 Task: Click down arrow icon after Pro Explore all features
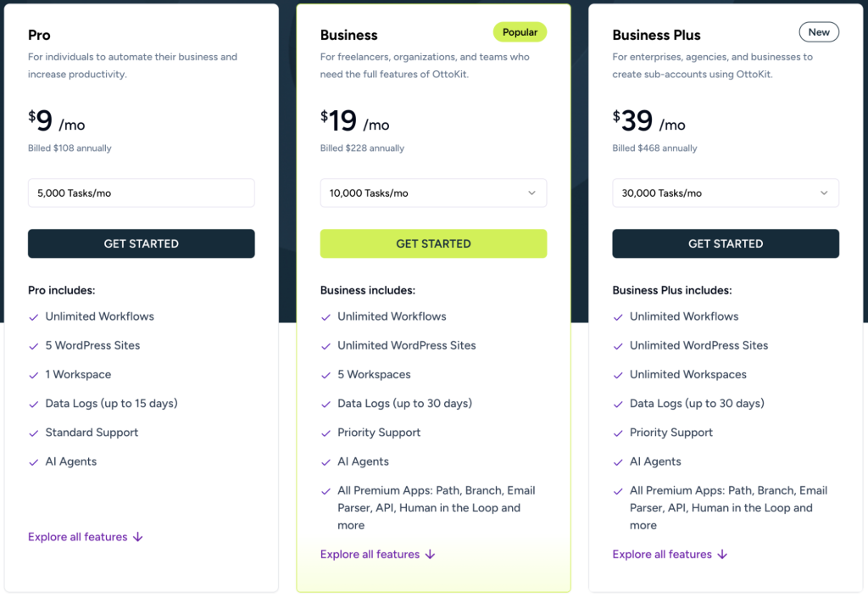pyautogui.click(x=138, y=537)
